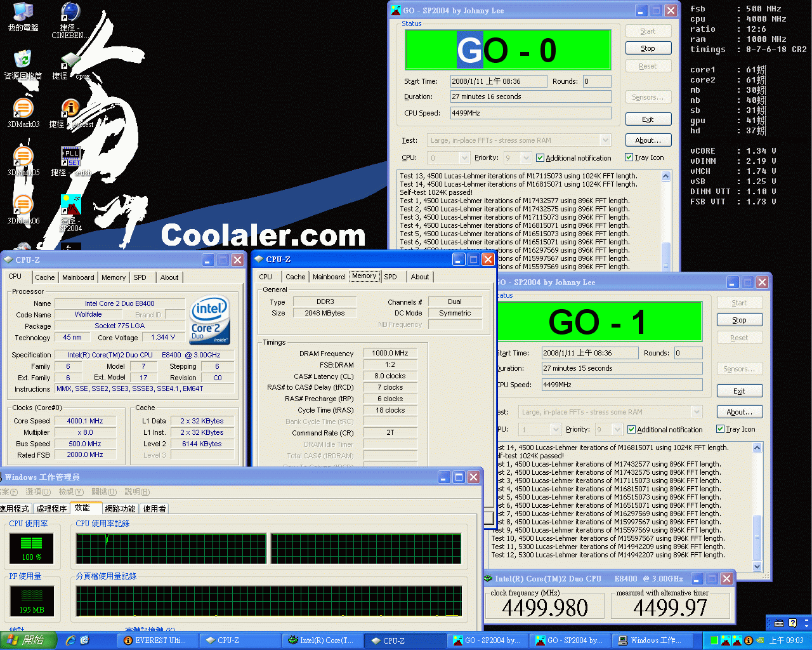
Task: Click the help icon on the language bar
Action: coord(792,623)
